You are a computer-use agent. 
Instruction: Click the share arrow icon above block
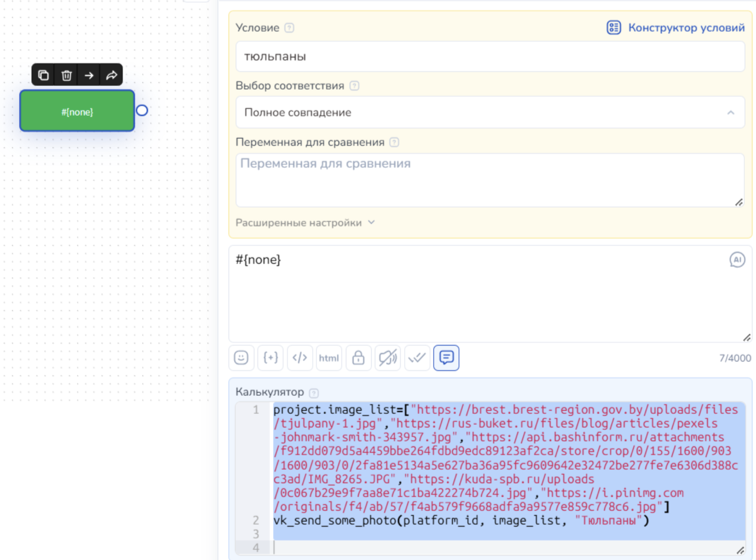tap(111, 75)
